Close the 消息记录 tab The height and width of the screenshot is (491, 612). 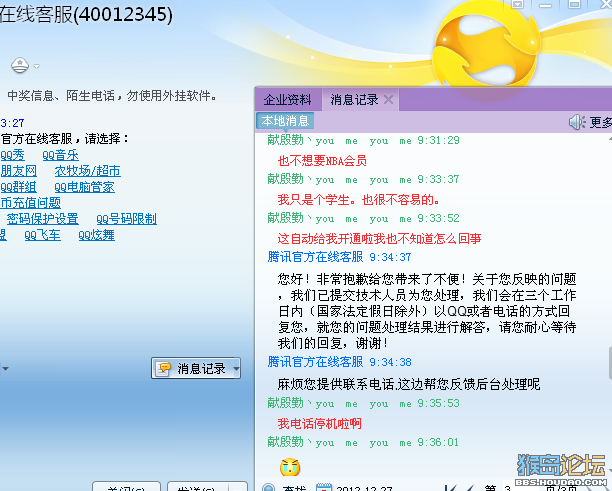click(x=388, y=99)
